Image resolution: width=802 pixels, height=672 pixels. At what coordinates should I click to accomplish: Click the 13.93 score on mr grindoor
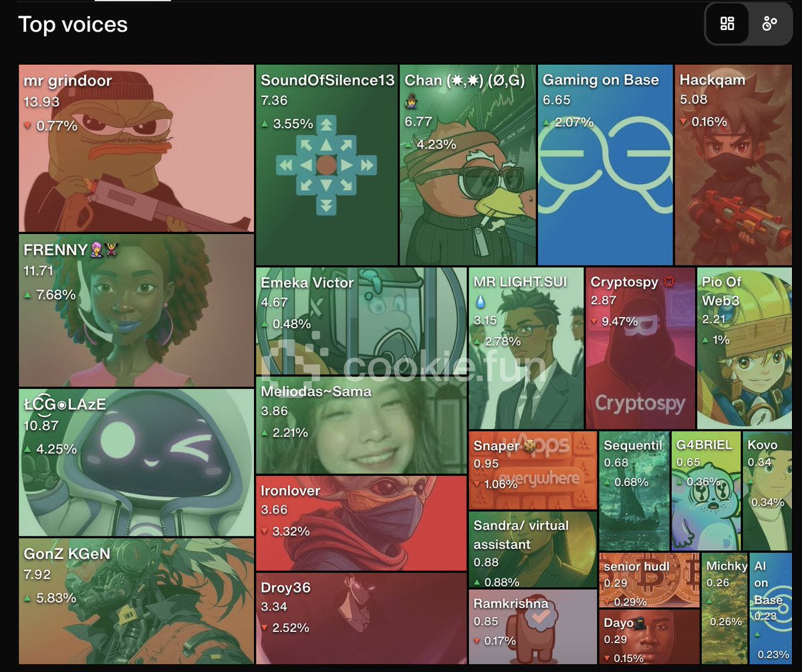(x=41, y=102)
